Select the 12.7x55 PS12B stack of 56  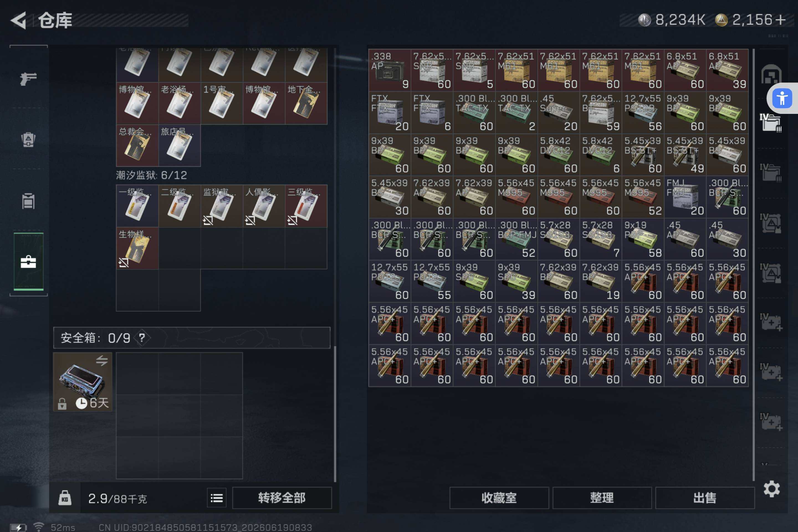pos(643,113)
